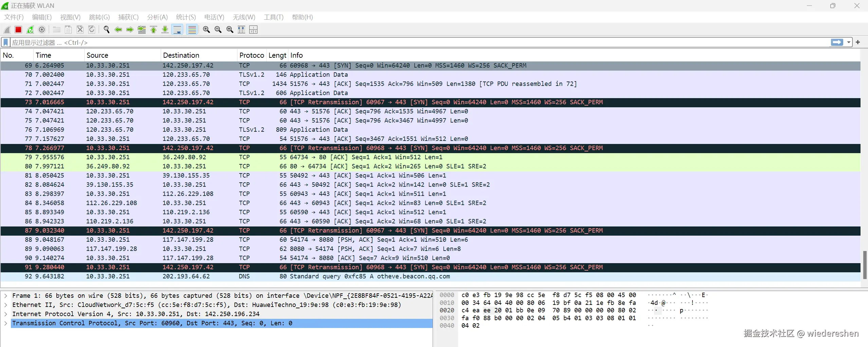Open the 编辑(E) menu
Viewport: 868px width, 347px height.
42,17
